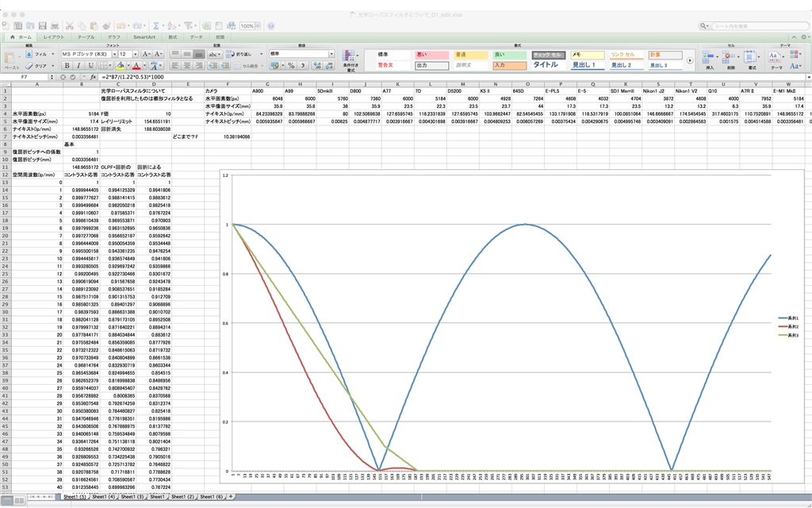
Task: Click the Print icon in toolbar
Action: (56, 26)
